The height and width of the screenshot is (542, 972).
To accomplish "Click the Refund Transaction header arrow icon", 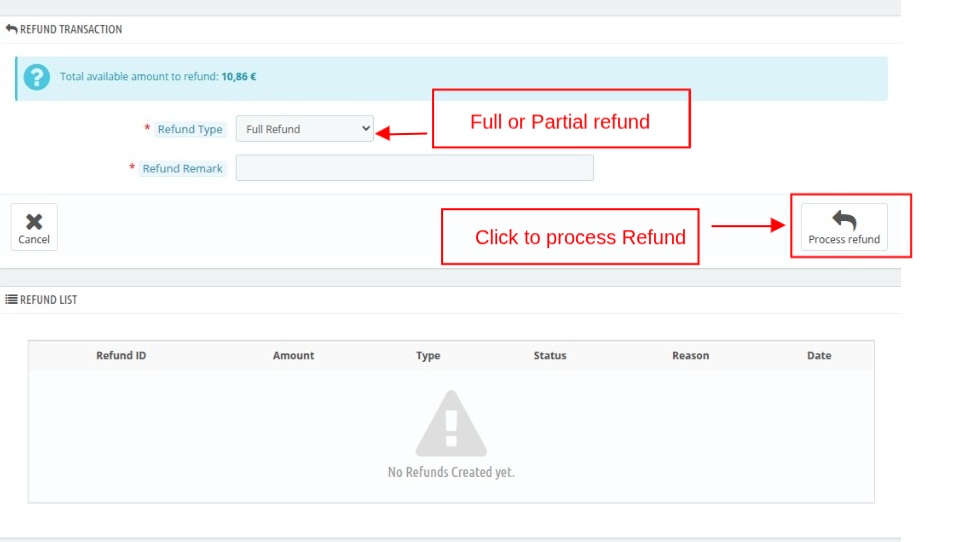I will [11, 29].
